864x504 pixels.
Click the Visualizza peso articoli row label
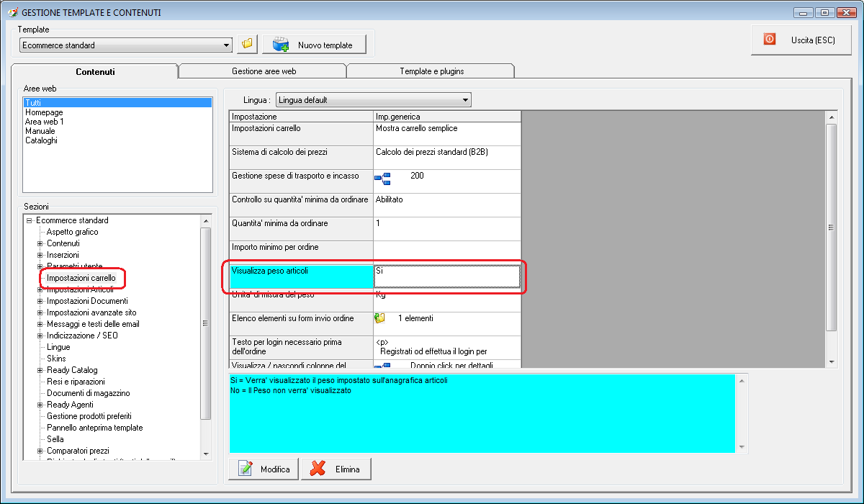pyautogui.click(x=301, y=276)
